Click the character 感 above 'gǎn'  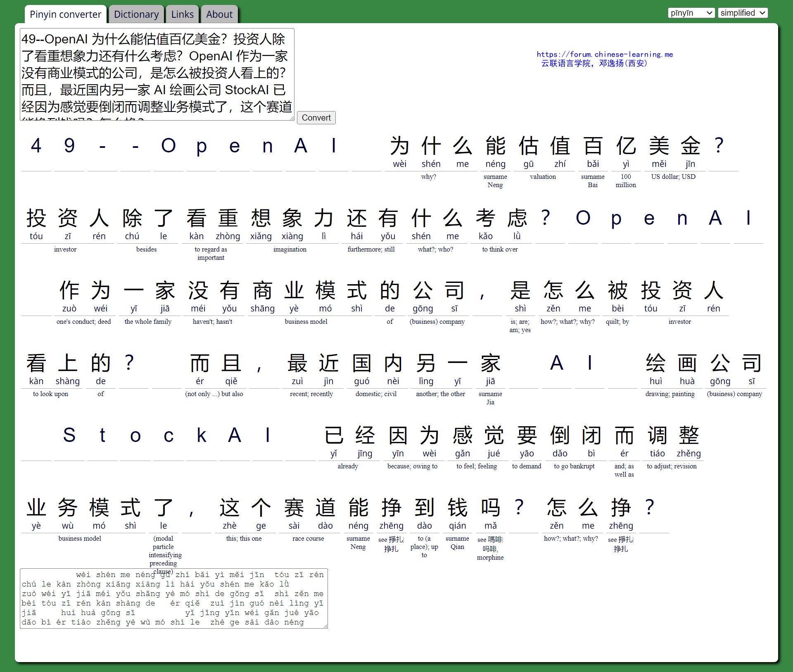click(x=462, y=435)
